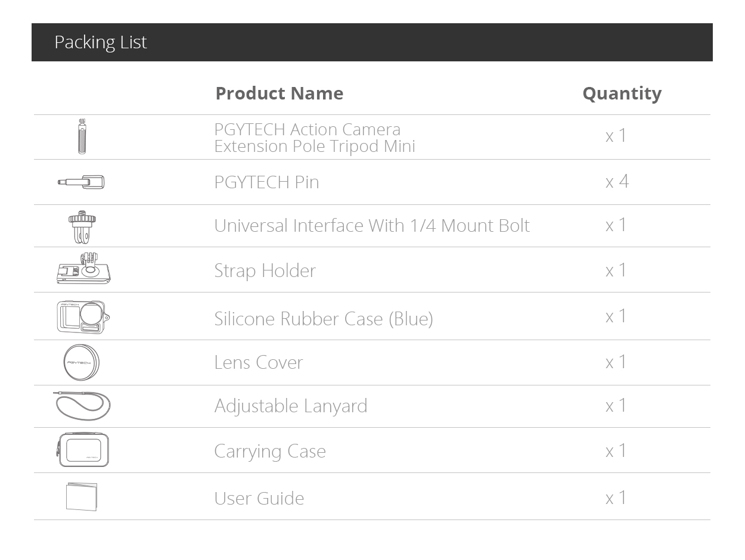This screenshot has height=560, width=745.
Task: Select the round lens cover icon
Action: tap(81, 362)
